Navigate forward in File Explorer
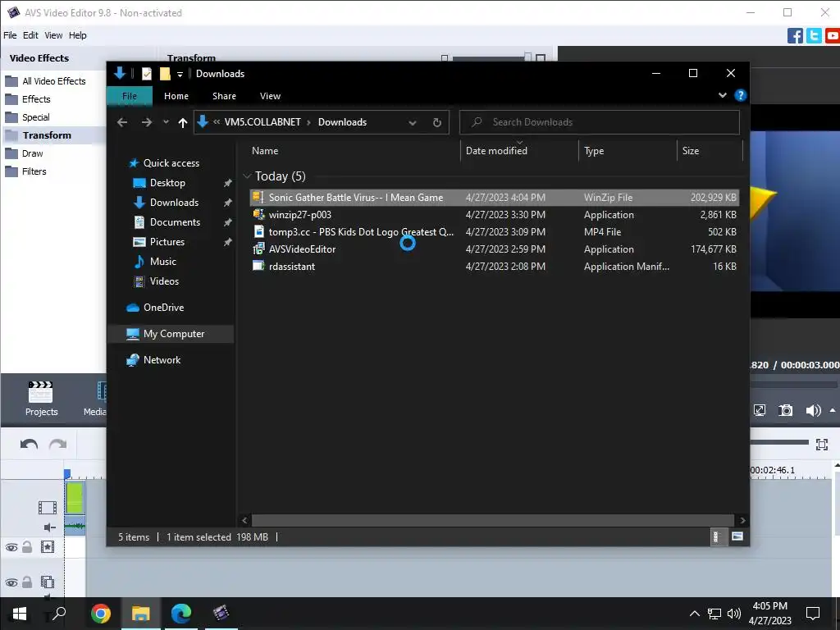The image size is (840, 630). point(146,123)
